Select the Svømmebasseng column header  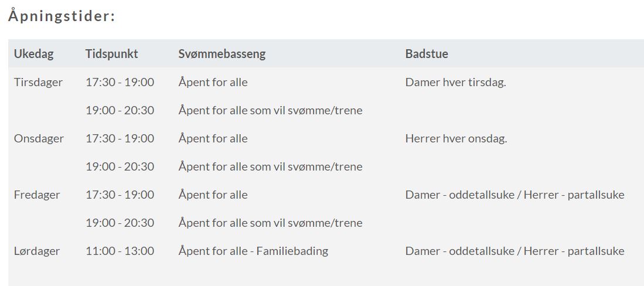pos(222,54)
